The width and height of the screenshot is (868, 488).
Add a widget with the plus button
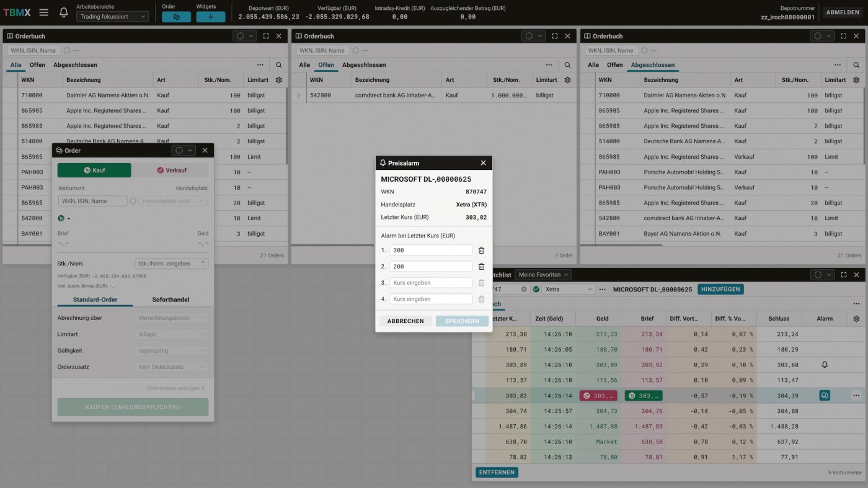coord(211,17)
